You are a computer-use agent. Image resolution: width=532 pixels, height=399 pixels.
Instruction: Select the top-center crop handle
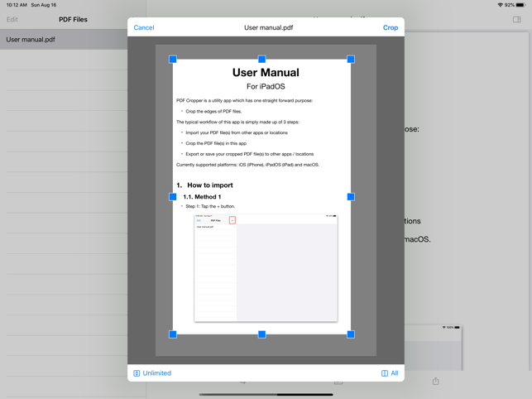pyautogui.click(x=261, y=60)
